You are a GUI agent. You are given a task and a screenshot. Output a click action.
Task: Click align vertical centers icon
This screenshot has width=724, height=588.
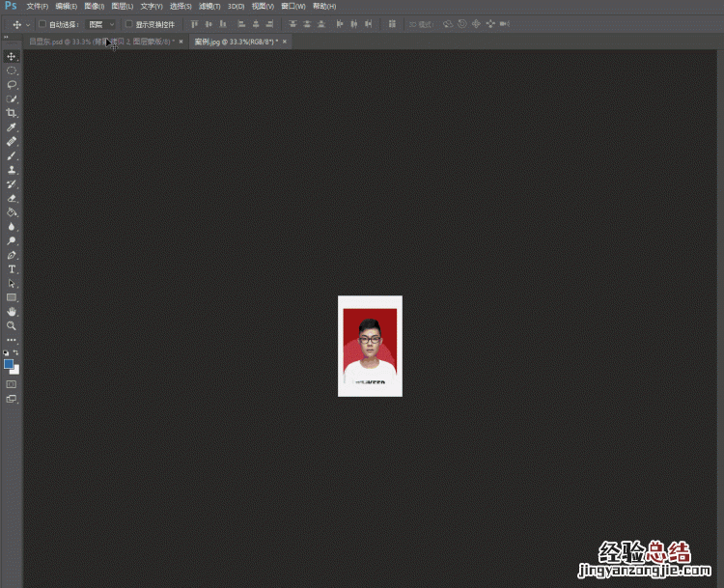click(x=209, y=24)
